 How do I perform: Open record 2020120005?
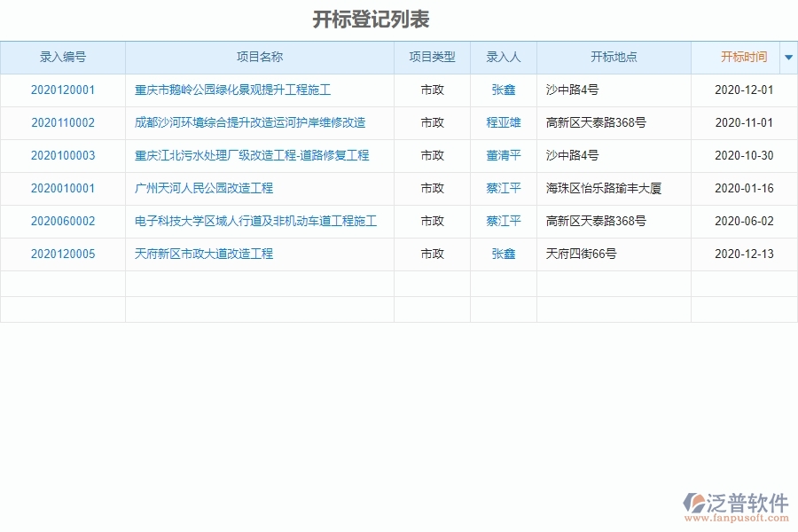[x=64, y=254]
